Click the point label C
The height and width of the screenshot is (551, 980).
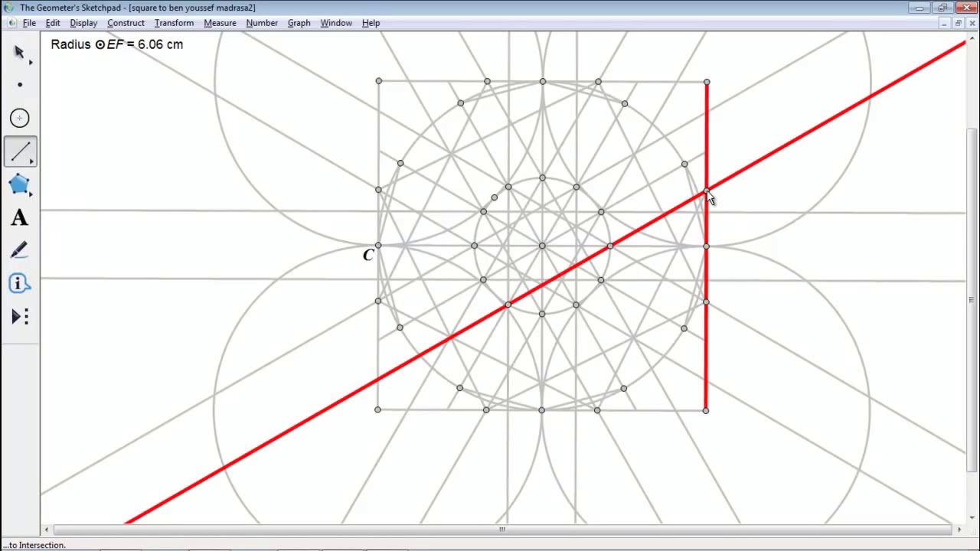tap(368, 255)
